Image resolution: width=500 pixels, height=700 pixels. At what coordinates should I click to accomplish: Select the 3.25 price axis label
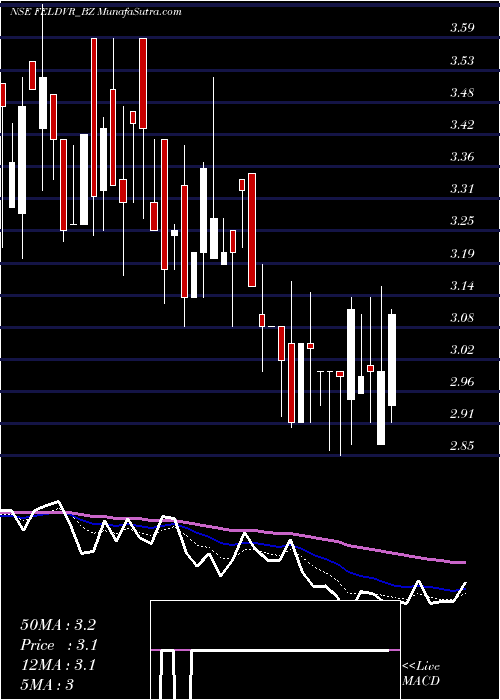(x=462, y=221)
